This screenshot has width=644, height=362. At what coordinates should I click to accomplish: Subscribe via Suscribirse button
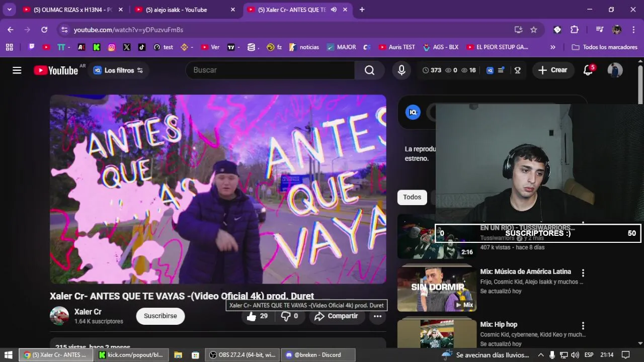160,316
